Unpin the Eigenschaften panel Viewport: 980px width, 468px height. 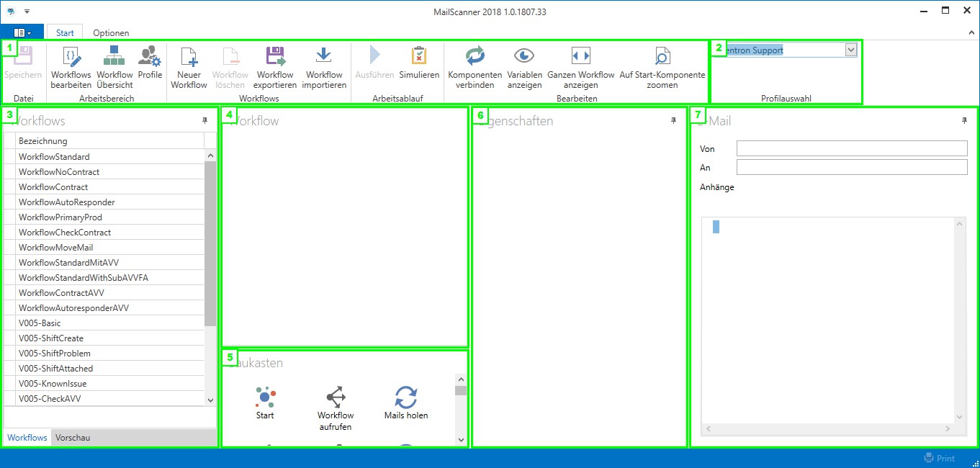tap(674, 121)
